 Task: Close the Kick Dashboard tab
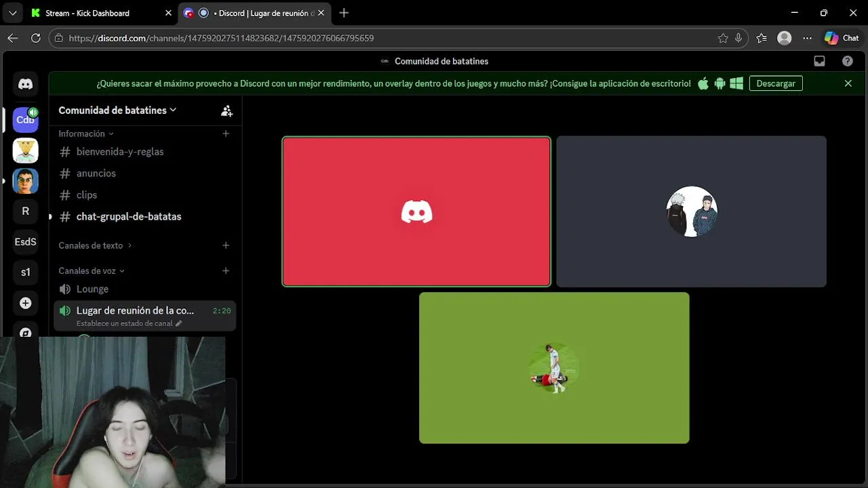(168, 13)
